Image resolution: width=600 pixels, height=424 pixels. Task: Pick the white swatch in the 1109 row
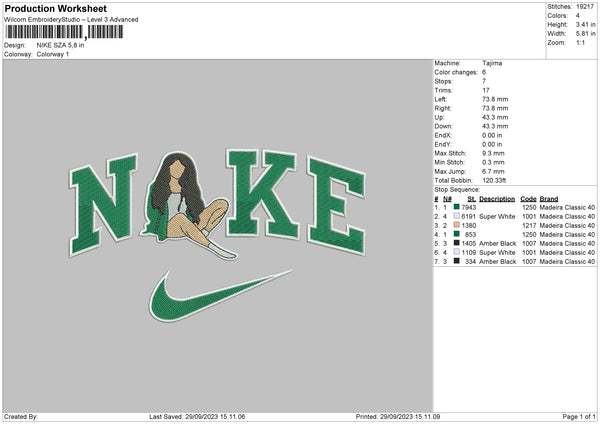point(457,252)
